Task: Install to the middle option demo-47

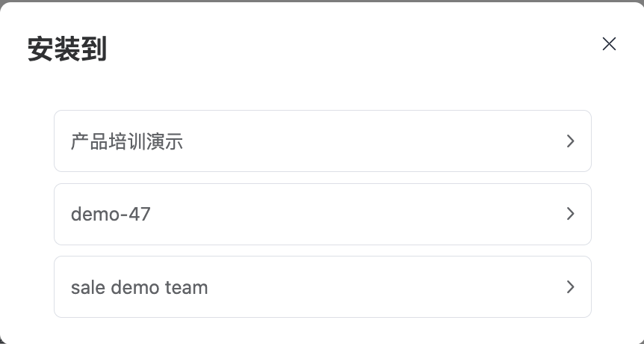Action: coord(323,214)
